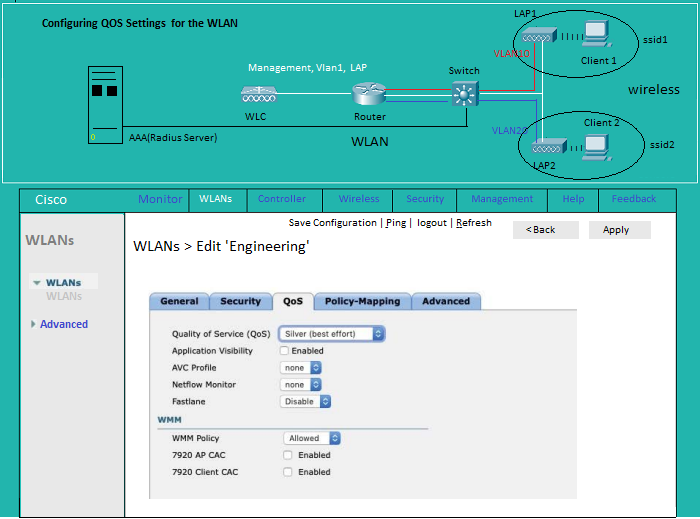Open the Controller menu
This screenshot has width=700, height=519.
tap(282, 199)
